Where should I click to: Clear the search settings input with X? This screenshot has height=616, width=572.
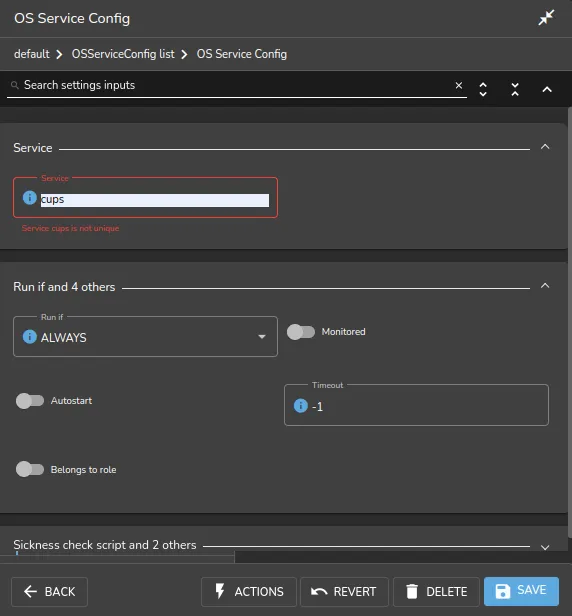point(458,85)
